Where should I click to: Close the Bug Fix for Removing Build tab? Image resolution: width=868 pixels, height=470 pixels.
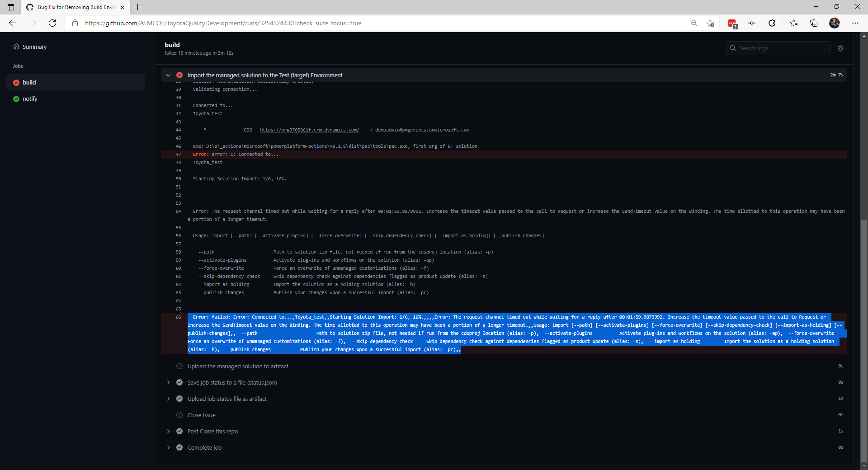coord(122,7)
